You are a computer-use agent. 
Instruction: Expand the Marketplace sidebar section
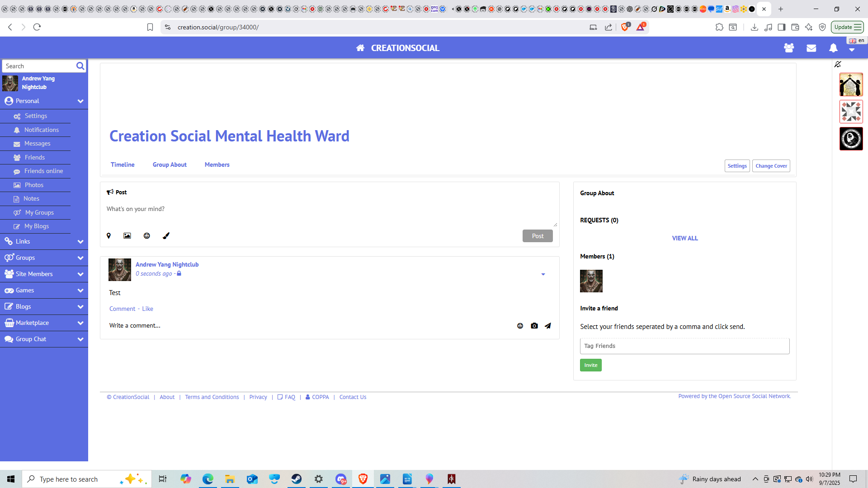80,323
